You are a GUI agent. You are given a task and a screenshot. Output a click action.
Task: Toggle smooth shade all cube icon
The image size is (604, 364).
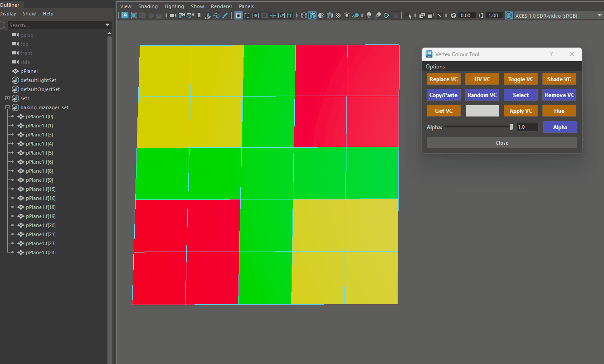(312, 15)
